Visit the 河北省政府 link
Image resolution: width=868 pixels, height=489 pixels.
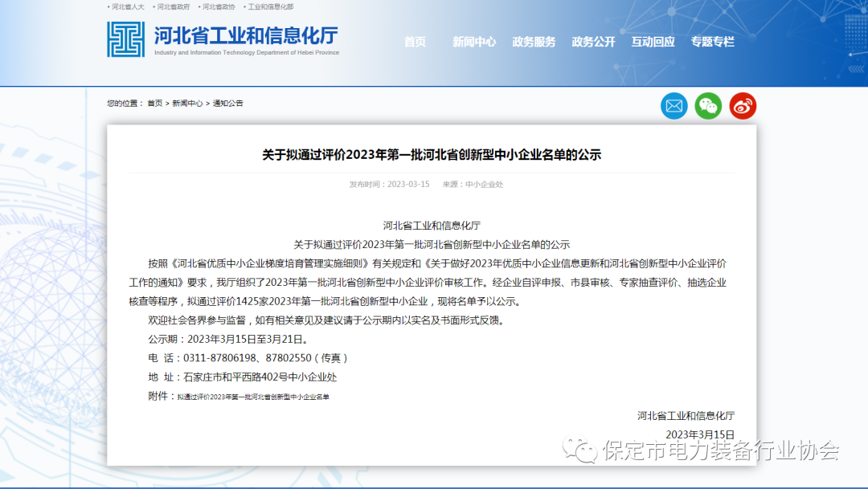pos(173,6)
